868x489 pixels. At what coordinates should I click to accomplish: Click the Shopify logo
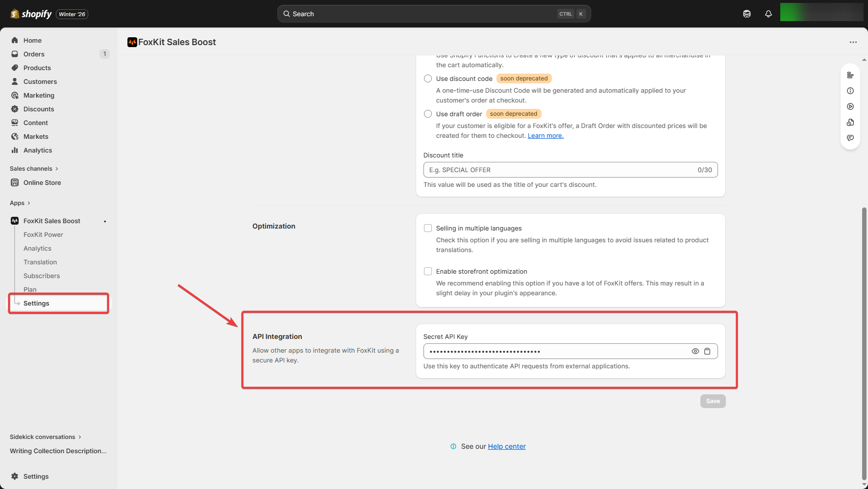[x=31, y=14]
